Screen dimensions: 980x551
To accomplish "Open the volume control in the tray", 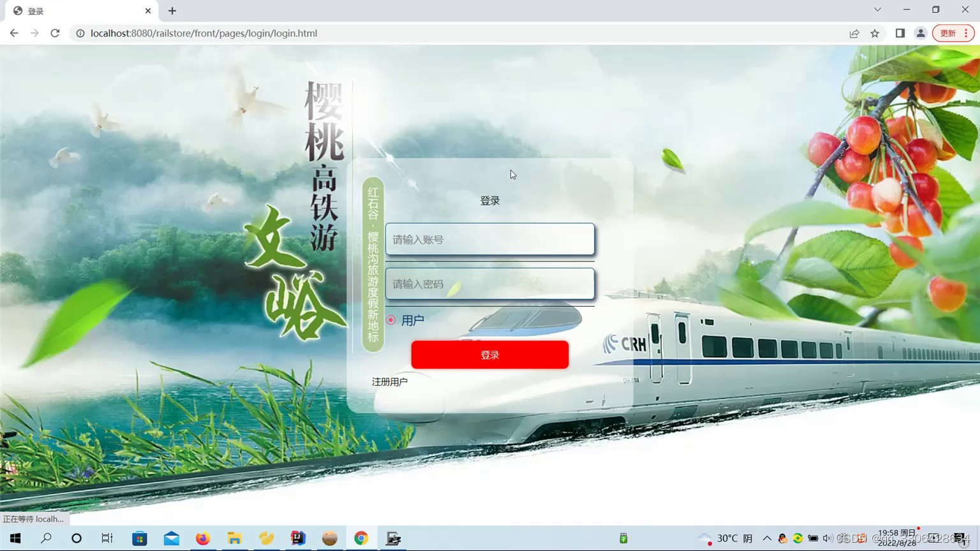I will (826, 538).
